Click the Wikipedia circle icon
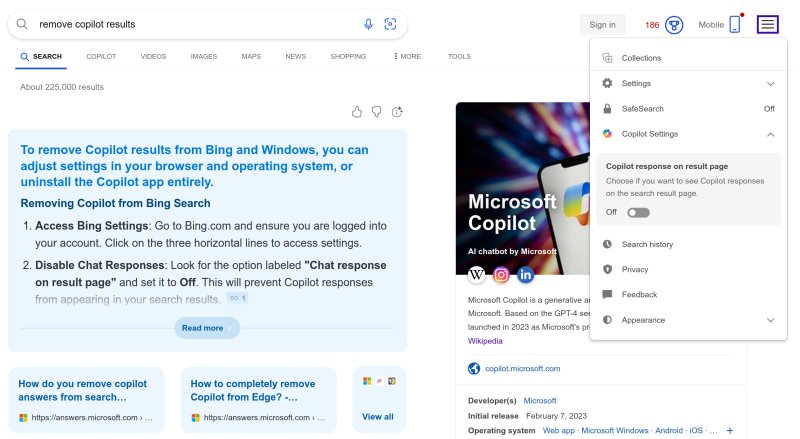Screen dimensions: 800x439 [x=477, y=274]
